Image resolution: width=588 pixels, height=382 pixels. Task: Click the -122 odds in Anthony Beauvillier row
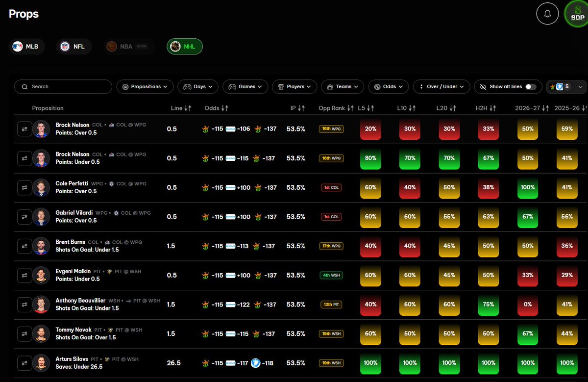244,305
